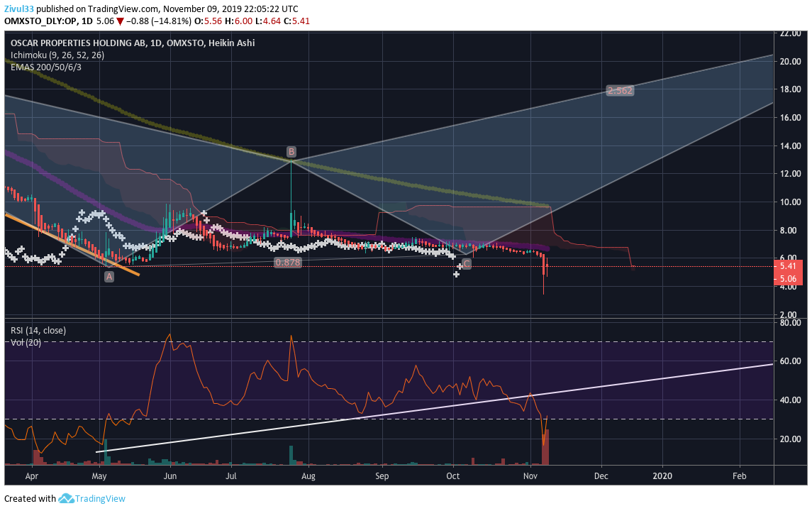Click the 2020 marker on the time axis
The width and height of the screenshot is (812, 511).
click(662, 476)
